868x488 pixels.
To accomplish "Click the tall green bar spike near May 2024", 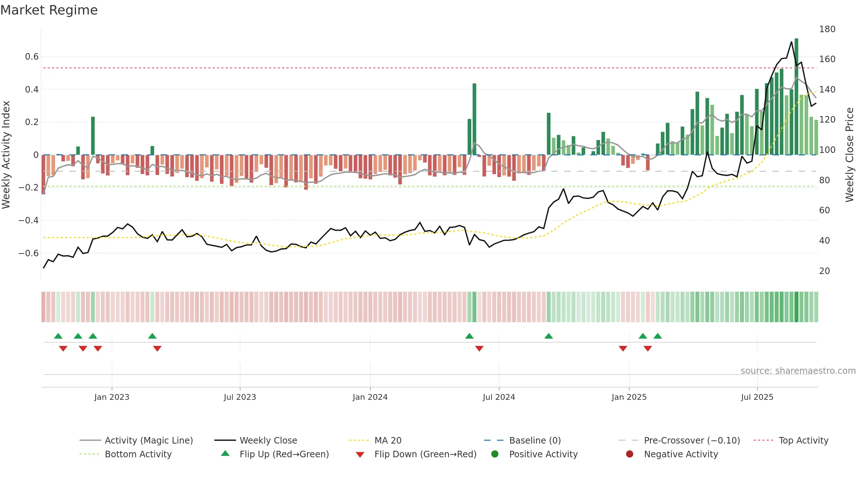I will coord(474,119).
